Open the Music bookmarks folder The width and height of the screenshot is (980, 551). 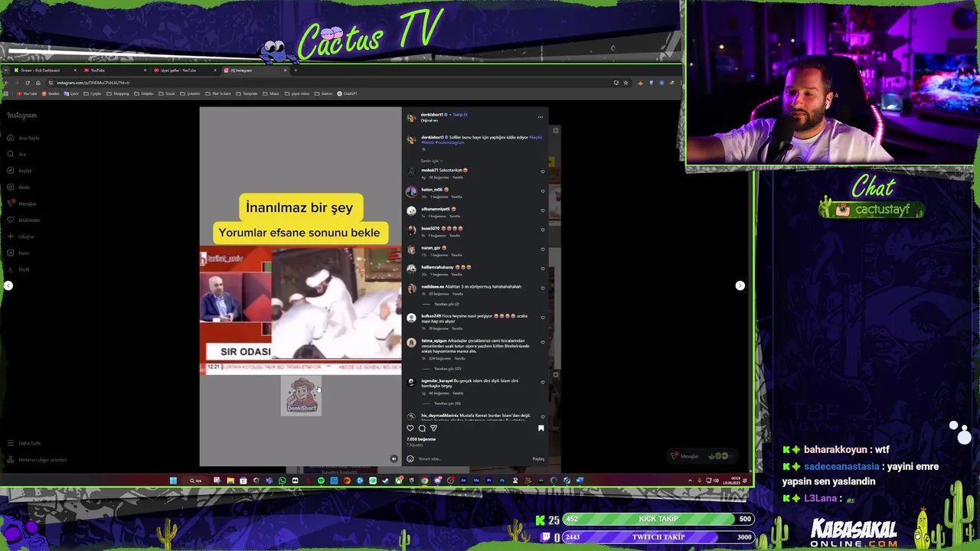pos(271,93)
